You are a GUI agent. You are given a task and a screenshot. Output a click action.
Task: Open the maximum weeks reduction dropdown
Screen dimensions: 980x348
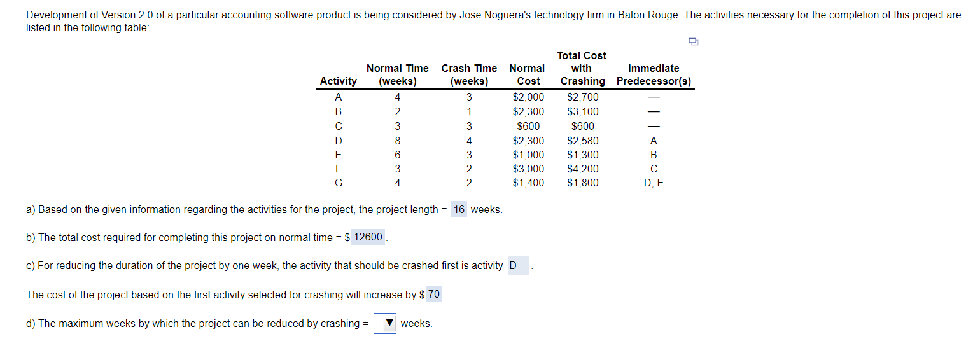pyautogui.click(x=386, y=323)
